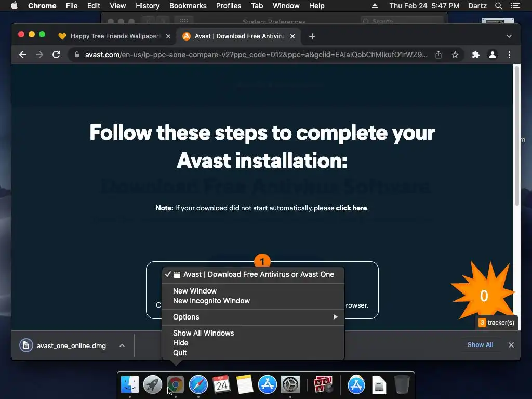Image resolution: width=532 pixels, height=399 pixels.
Task: Open the tab search dropdown arrow
Action: coord(509,36)
